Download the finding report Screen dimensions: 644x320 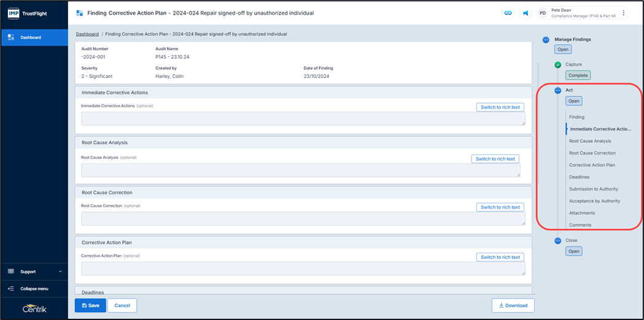tap(513, 305)
